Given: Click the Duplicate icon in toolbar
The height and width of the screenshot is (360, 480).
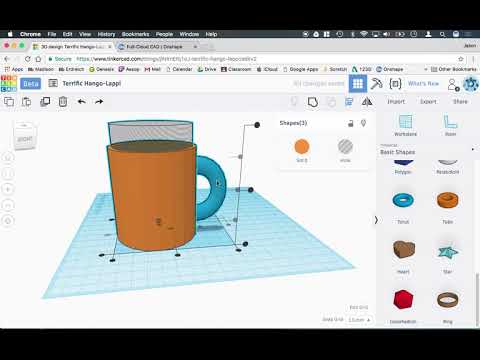Looking at the screenshot, I should pos(45,101).
